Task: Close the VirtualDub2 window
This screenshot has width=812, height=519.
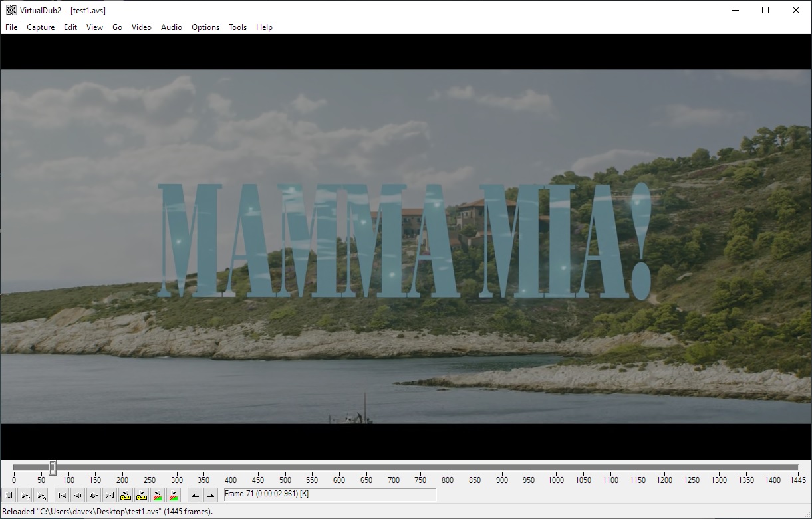Action: pyautogui.click(x=796, y=10)
